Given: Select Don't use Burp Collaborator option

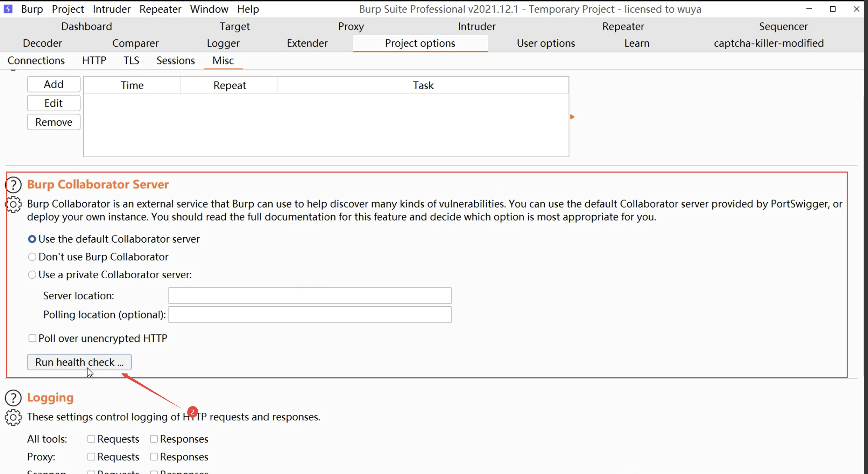Looking at the screenshot, I should pyautogui.click(x=32, y=257).
